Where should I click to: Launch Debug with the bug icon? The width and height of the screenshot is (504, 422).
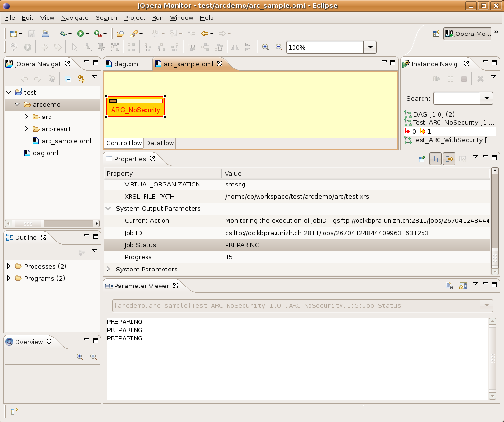(64, 34)
